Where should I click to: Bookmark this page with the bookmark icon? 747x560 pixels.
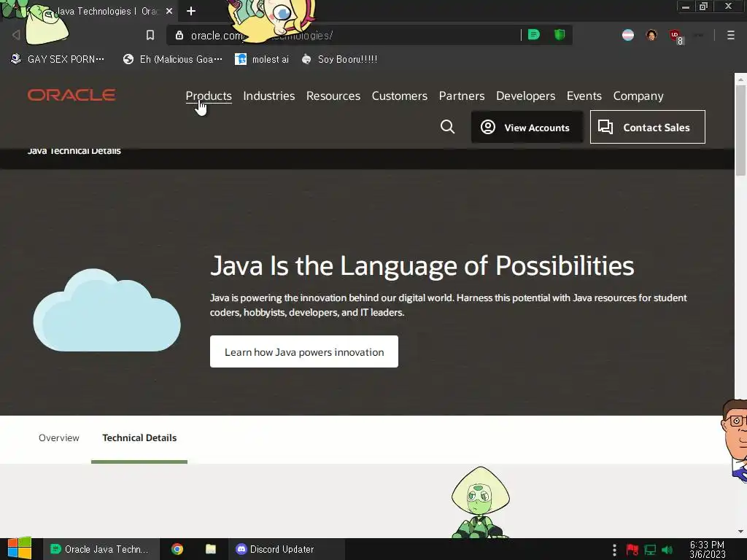pyautogui.click(x=150, y=35)
